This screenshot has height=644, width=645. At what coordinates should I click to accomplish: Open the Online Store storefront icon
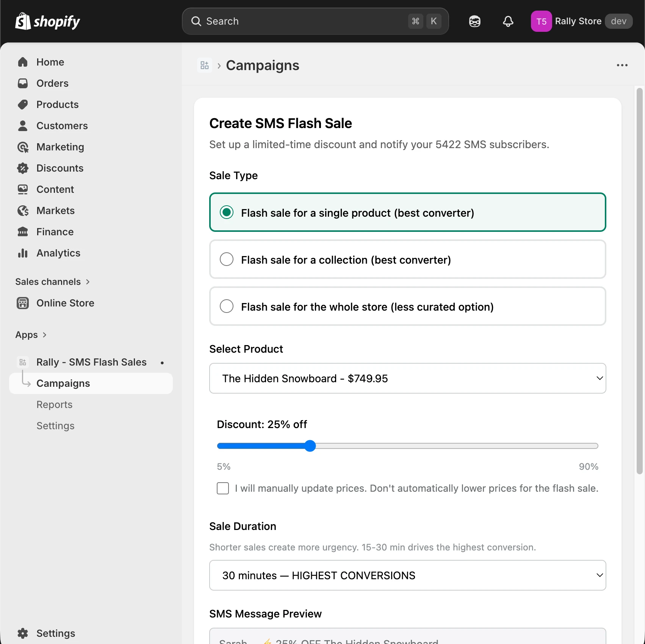(x=23, y=303)
